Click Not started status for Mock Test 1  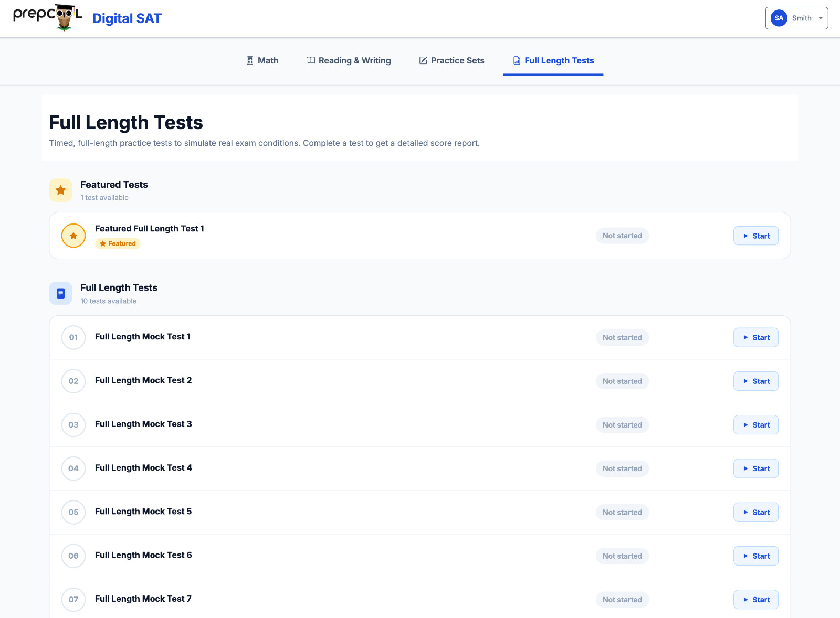[622, 337]
